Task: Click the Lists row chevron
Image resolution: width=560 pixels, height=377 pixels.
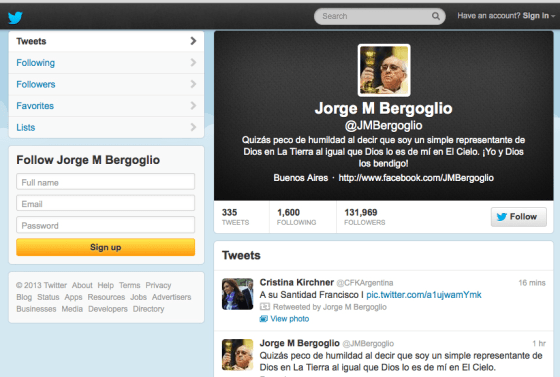Action: point(193,127)
